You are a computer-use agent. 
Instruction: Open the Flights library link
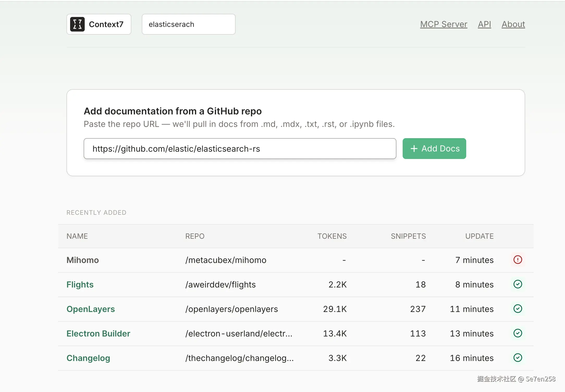pos(80,284)
